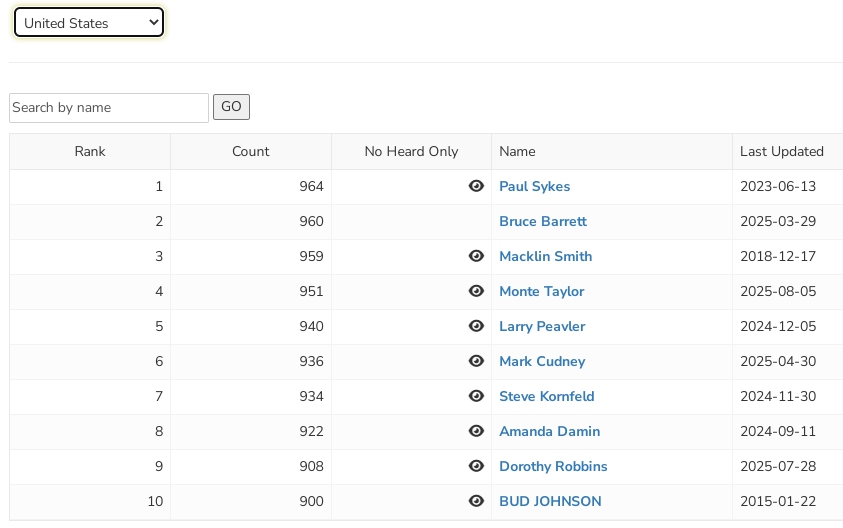Open Paul Sykes profile link
The height and width of the screenshot is (528, 843).
click(534, 186)
